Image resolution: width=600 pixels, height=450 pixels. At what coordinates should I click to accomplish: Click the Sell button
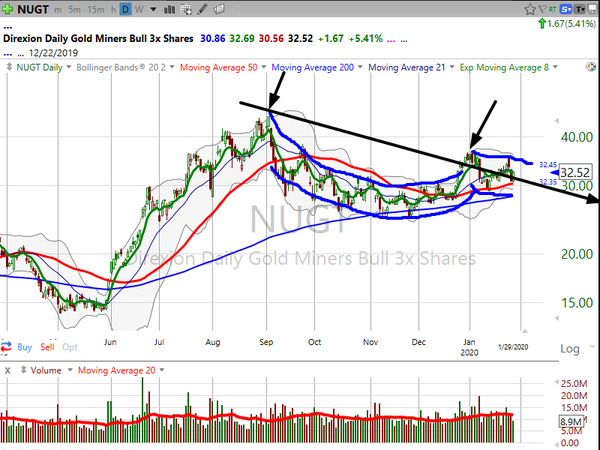(47, 347)
